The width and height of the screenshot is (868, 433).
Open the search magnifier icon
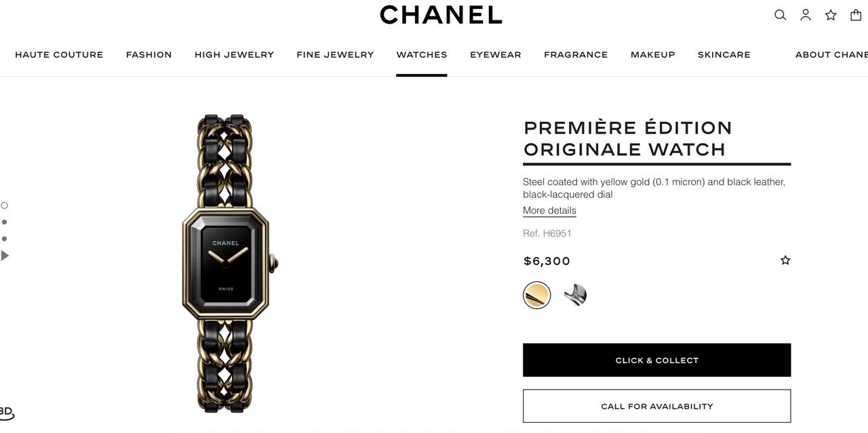(780, 15)
